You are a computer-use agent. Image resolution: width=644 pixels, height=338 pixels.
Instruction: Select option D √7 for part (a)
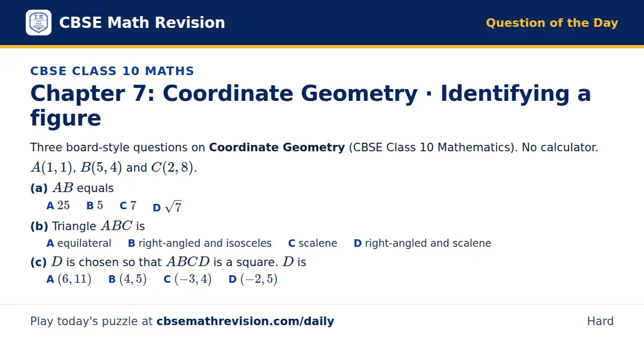click(167, 207)
